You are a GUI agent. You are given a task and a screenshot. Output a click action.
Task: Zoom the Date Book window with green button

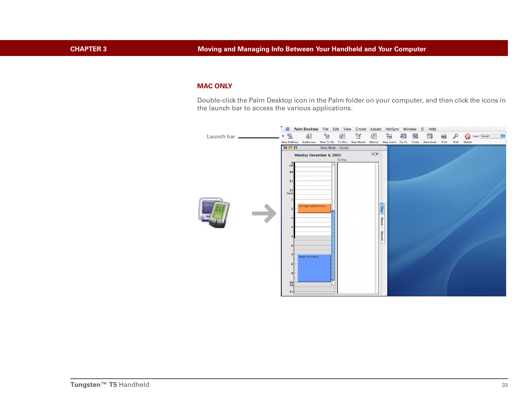coord(295,148)
